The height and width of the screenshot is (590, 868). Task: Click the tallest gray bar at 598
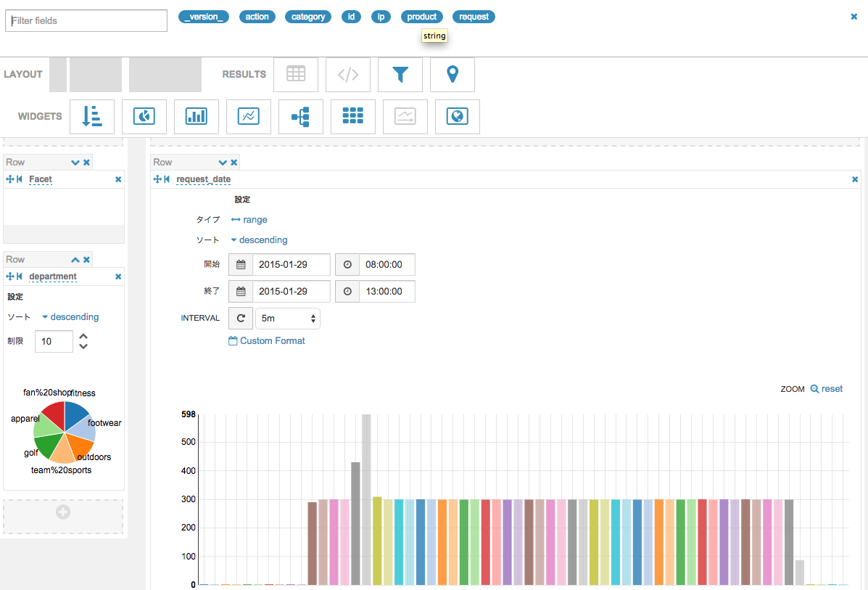[x=366, y=499]
